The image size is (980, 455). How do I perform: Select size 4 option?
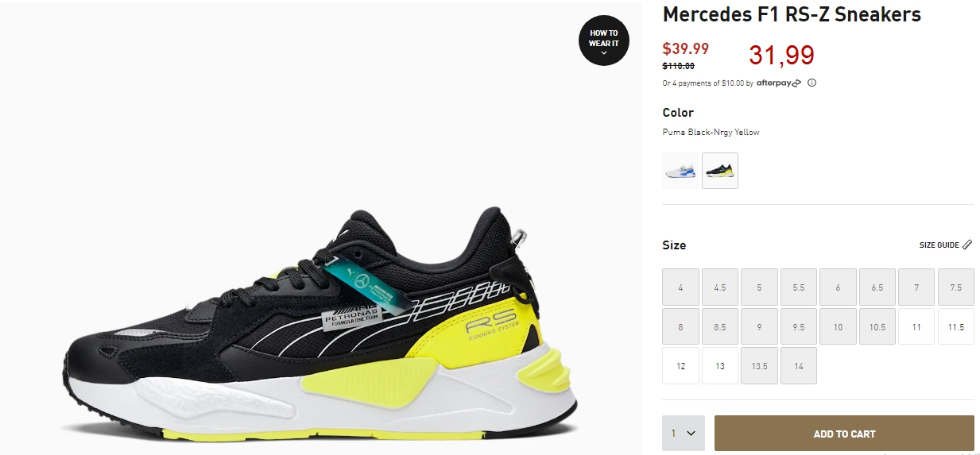(681, 287)
